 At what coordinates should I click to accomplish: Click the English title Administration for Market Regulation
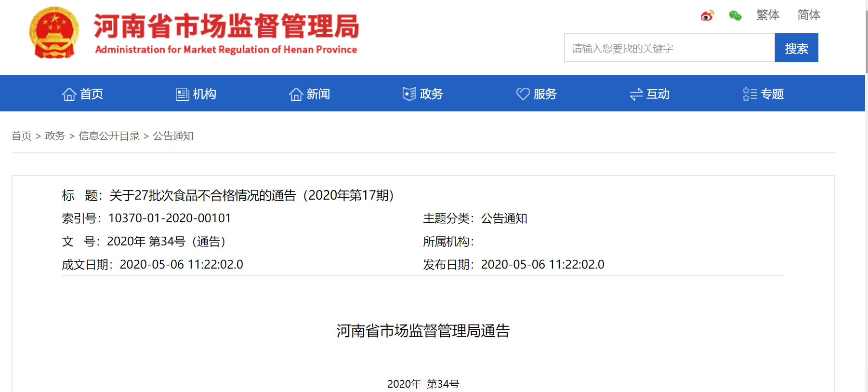[x=226, y=50]
